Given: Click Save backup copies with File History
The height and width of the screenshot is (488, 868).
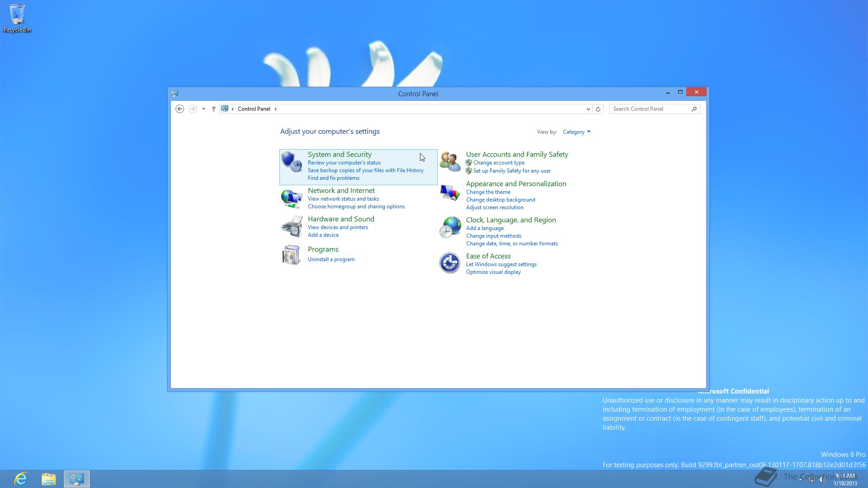Looking at the screenshot, I should click(365, 170).
